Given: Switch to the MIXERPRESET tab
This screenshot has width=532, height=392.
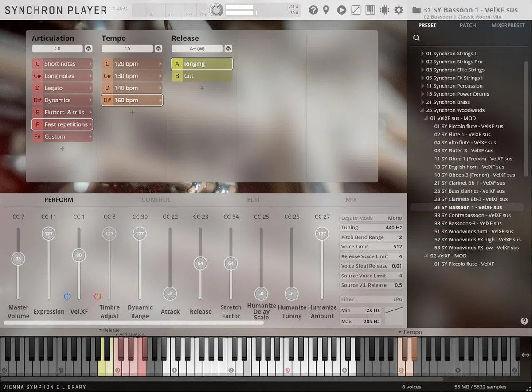Looking at the screenshot, I should point(508,25).
